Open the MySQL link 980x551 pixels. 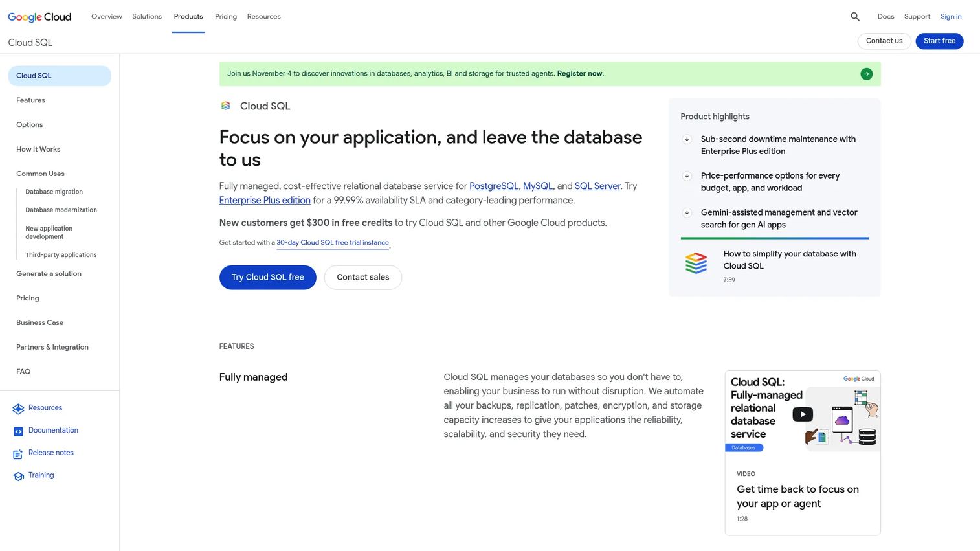[x=538, y=186]
